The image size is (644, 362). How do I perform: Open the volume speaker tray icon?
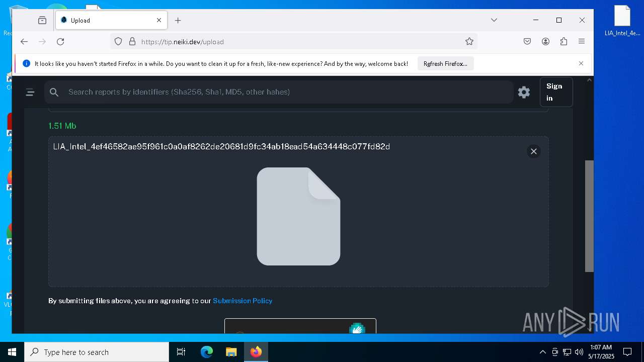pos(579,352)
